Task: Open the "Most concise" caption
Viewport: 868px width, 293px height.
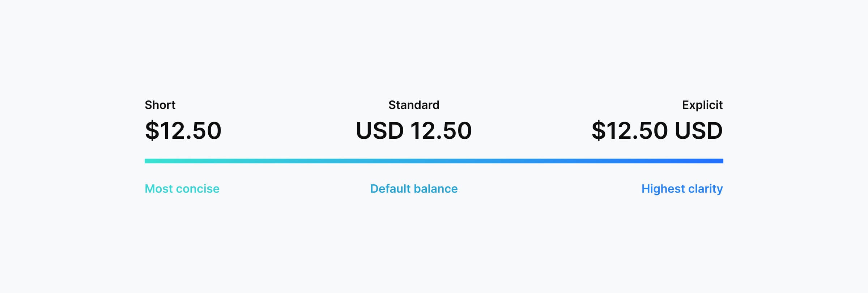Action: (182, 189)
